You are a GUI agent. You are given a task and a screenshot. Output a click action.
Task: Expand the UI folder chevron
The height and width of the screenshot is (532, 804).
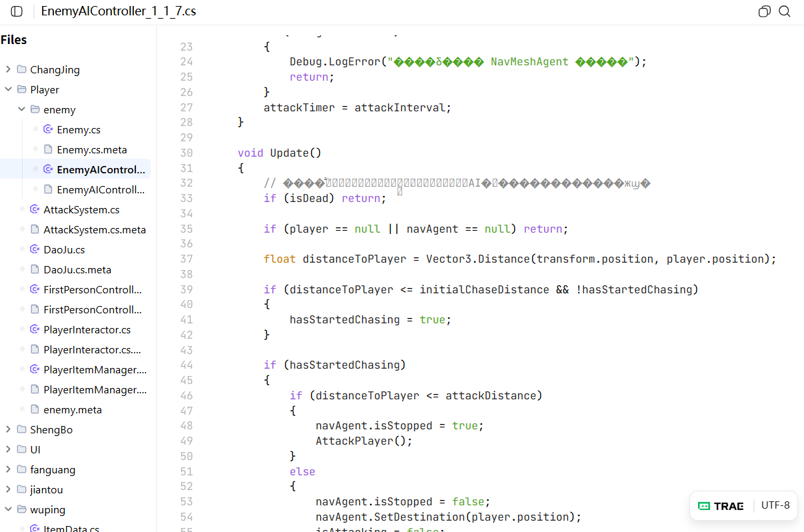point(8,449)
